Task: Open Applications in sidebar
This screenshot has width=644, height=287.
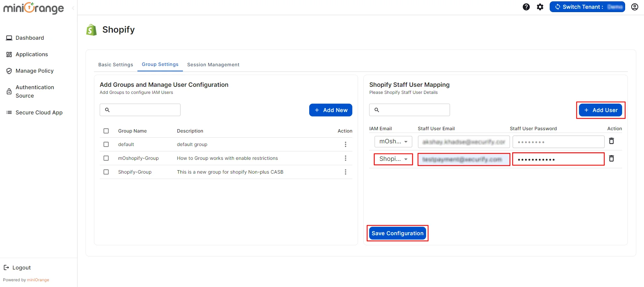Action: (32, 55)
